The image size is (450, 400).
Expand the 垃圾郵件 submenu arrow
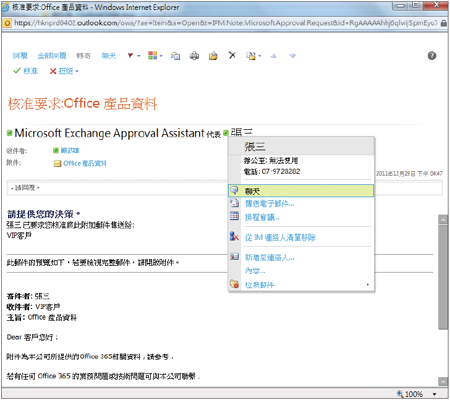pos(368,285)
